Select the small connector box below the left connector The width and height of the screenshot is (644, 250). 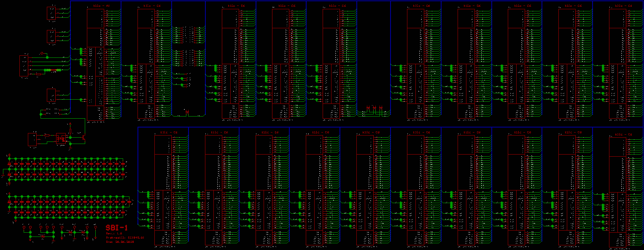(x=51, y=95)
